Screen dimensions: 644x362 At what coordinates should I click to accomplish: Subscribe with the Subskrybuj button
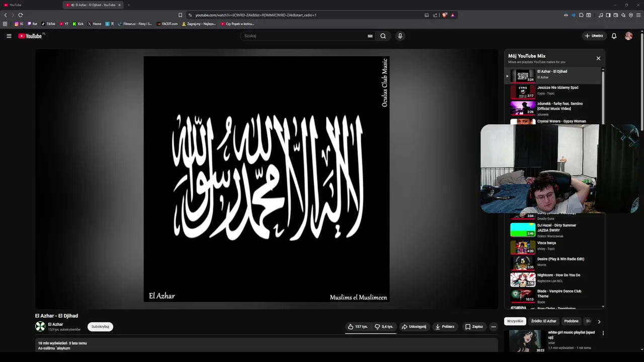pyautogui.click(x=100, y=327)
